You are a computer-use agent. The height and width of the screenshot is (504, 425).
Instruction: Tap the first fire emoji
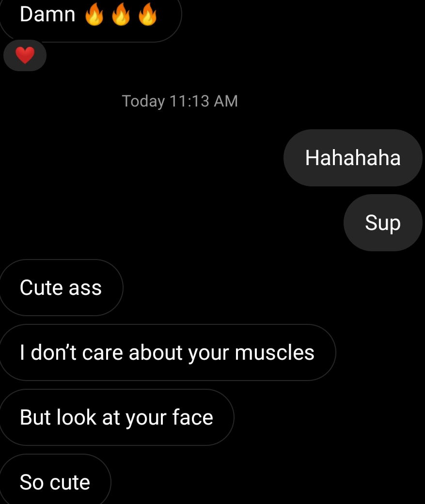(x=94, y=14)
